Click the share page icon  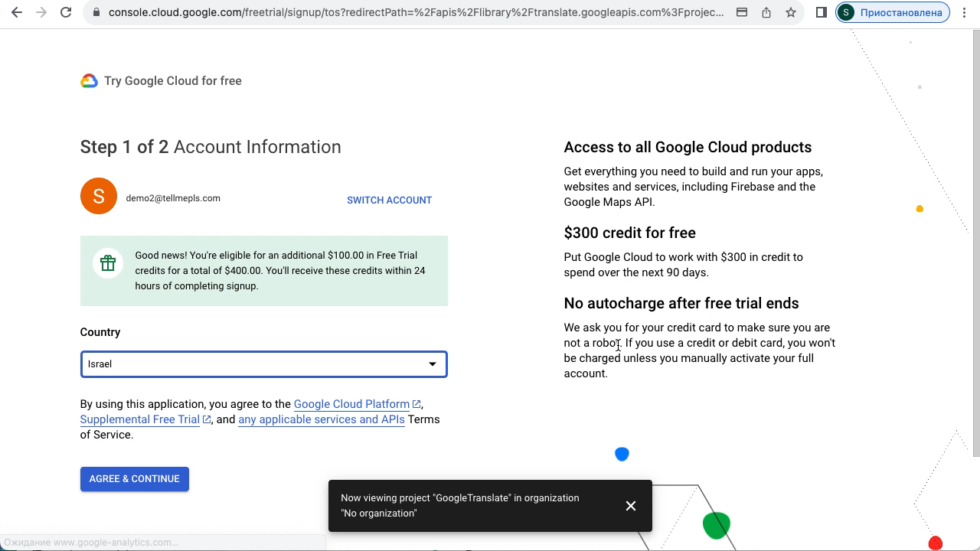tap(766, 12)
